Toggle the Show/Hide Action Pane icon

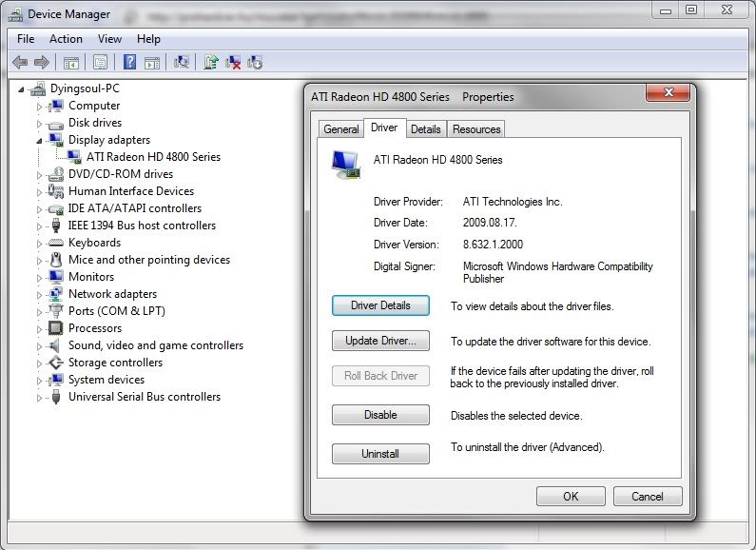pyautogui.click(x=152, y=62)
